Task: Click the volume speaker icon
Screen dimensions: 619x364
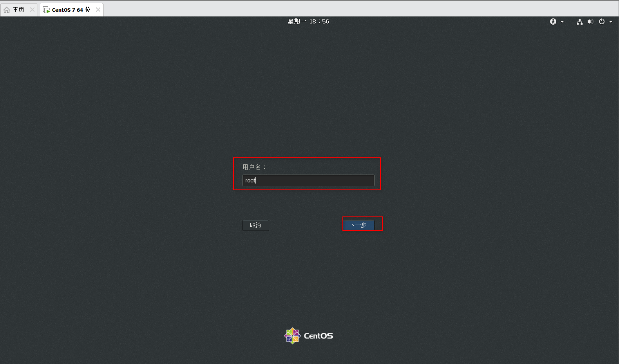Action: tap(590, 22)
